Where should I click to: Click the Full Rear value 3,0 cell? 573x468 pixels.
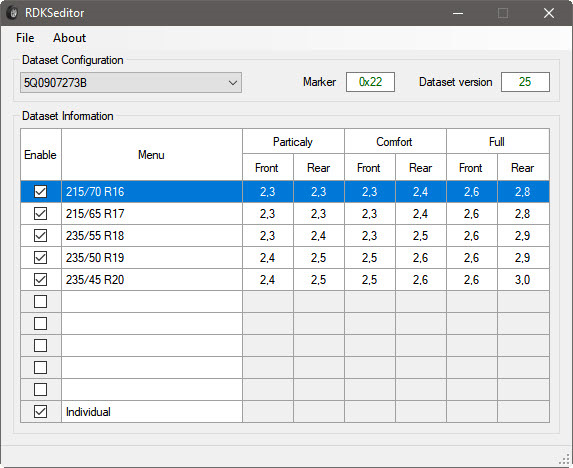click(523, 280)
